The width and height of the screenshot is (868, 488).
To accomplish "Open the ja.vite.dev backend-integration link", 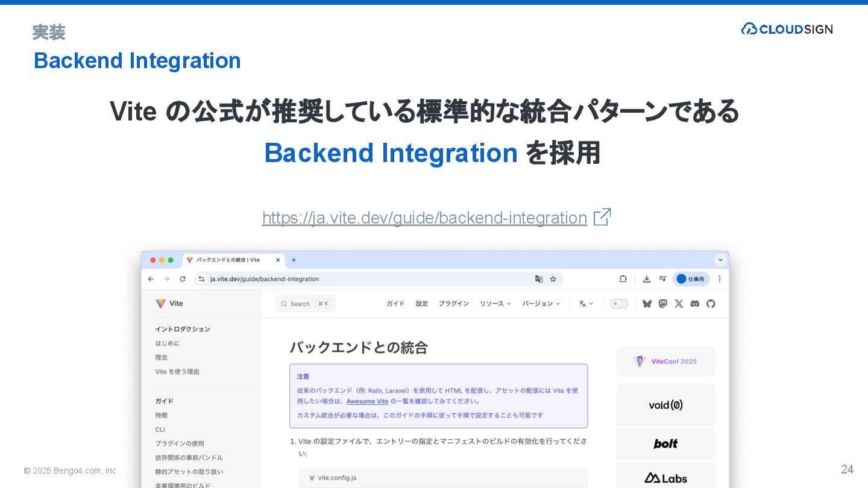I will click(x=424, y=217).
